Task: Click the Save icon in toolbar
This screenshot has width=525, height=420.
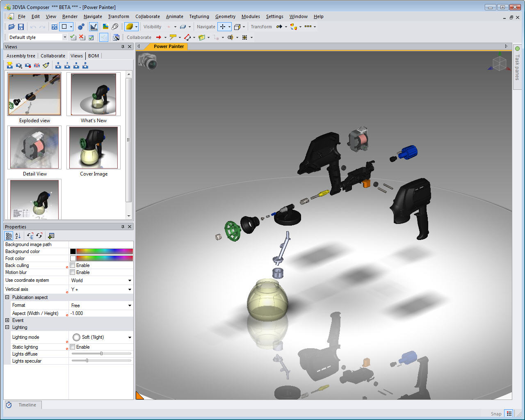Action: (x=21, y=27)
